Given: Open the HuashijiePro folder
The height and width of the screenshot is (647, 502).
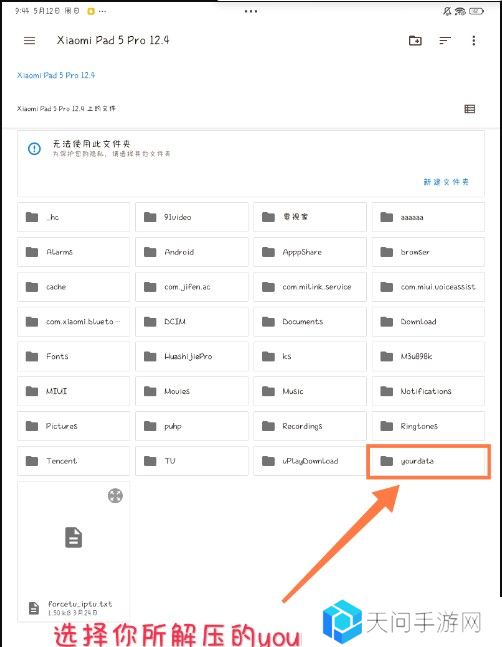Looking at the screenshot, I should point(192,356).
